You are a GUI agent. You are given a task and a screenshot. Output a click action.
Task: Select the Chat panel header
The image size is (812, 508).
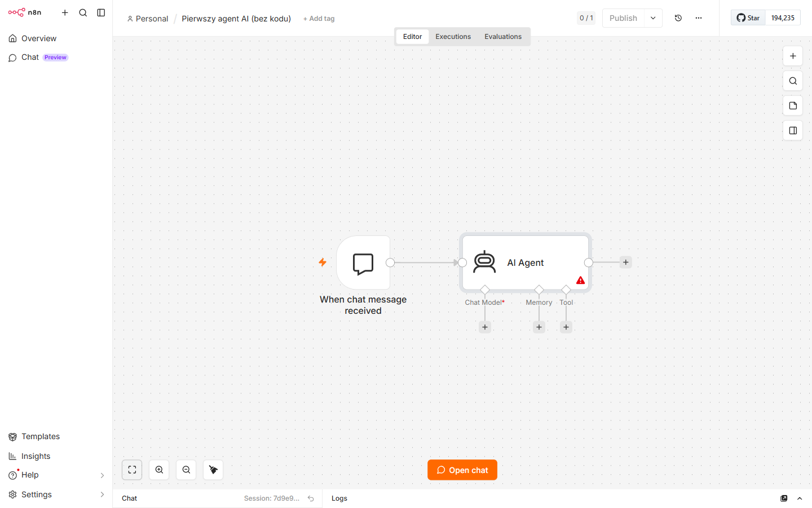tap(130, 498)
